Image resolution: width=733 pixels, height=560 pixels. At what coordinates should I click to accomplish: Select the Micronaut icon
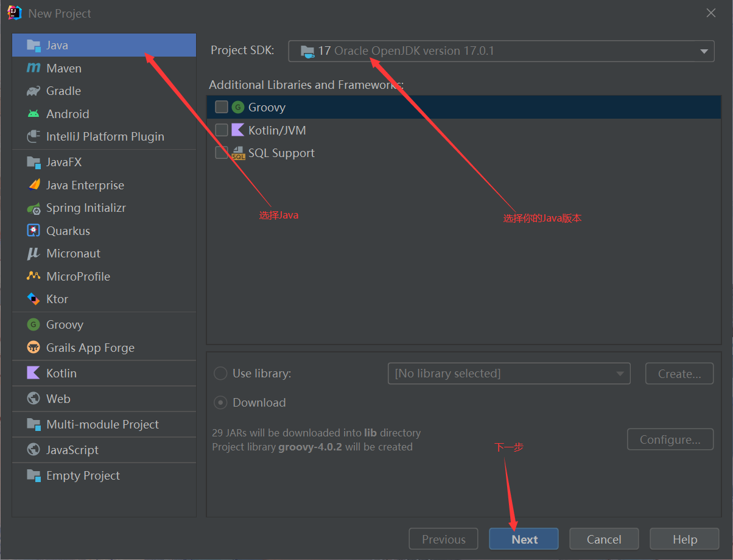coord(33,254)
